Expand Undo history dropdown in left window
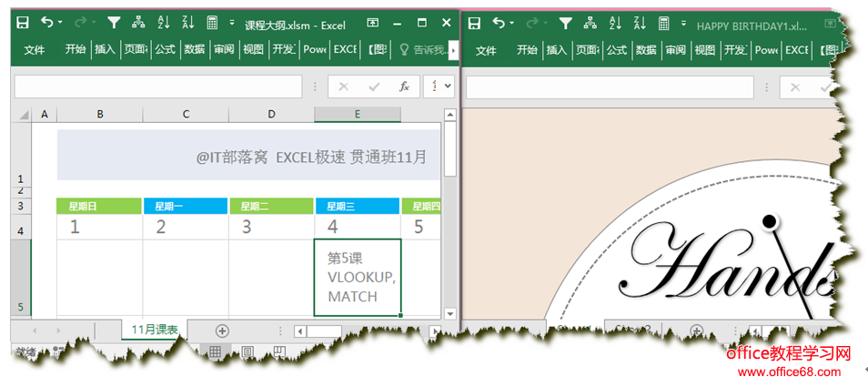This screenshot has height=387, width=868. [x=60, y=23]
